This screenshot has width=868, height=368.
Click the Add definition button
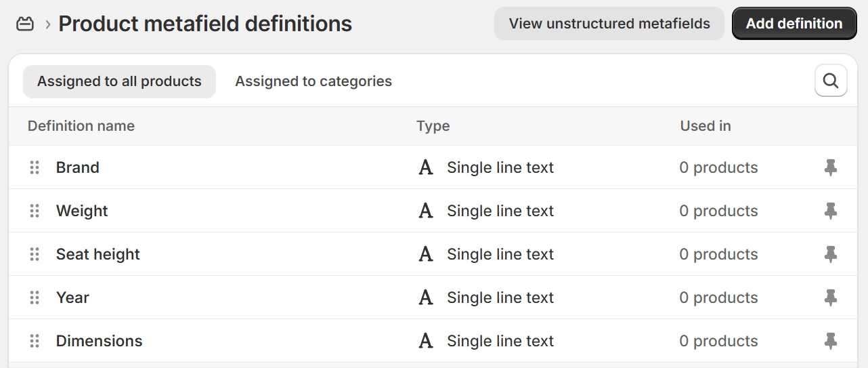pyautogui.click(x=794, y=24)
